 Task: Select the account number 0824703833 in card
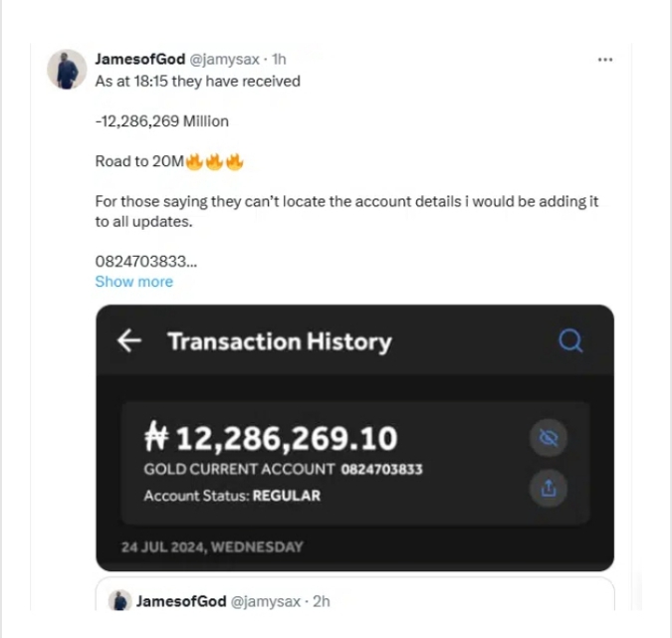click(x=381, y=470)
